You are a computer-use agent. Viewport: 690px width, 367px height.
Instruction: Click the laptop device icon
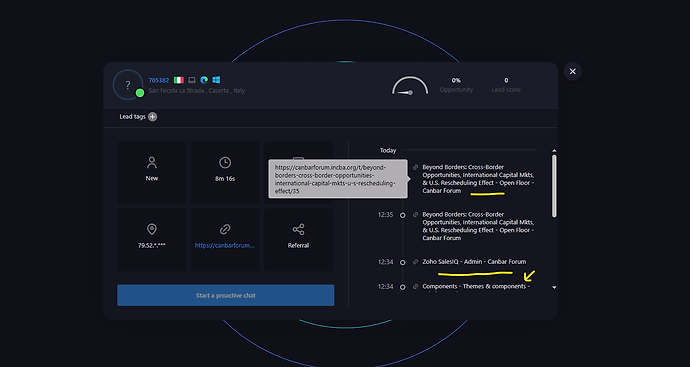click(x=192, y=80)
